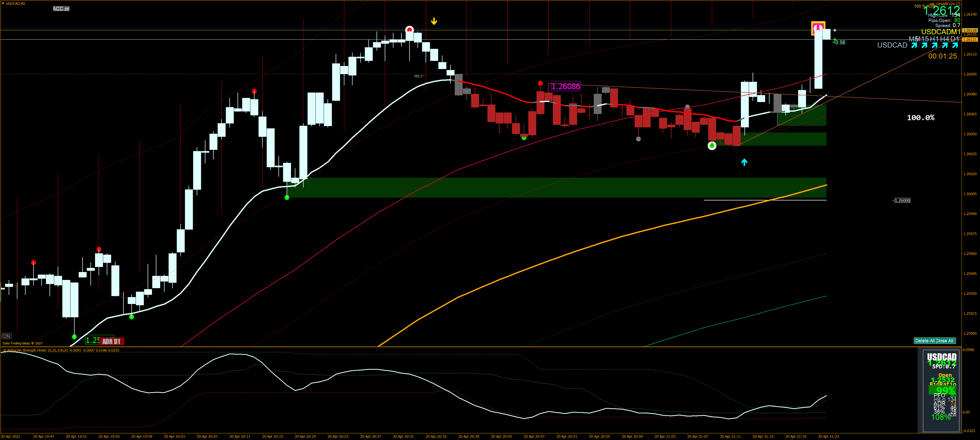The width and height of the screenshot is (980, 440).
Task: Click the 1.26086 magenta price label
Action: tap(566, 86)
